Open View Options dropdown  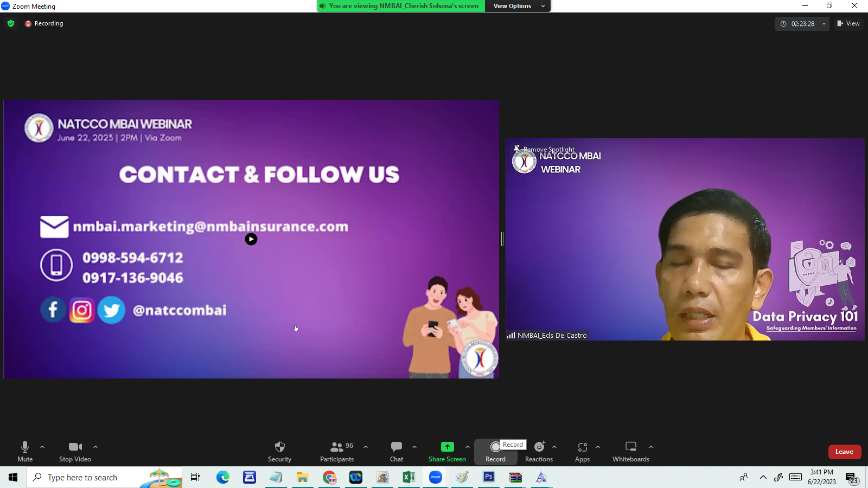click(x=519, y=6)
